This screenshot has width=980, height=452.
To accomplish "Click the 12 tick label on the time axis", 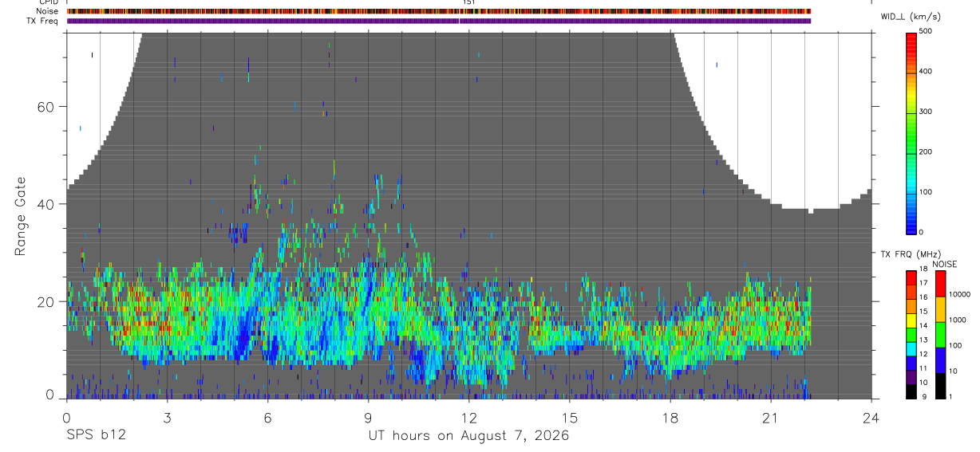I will [468, 418].
